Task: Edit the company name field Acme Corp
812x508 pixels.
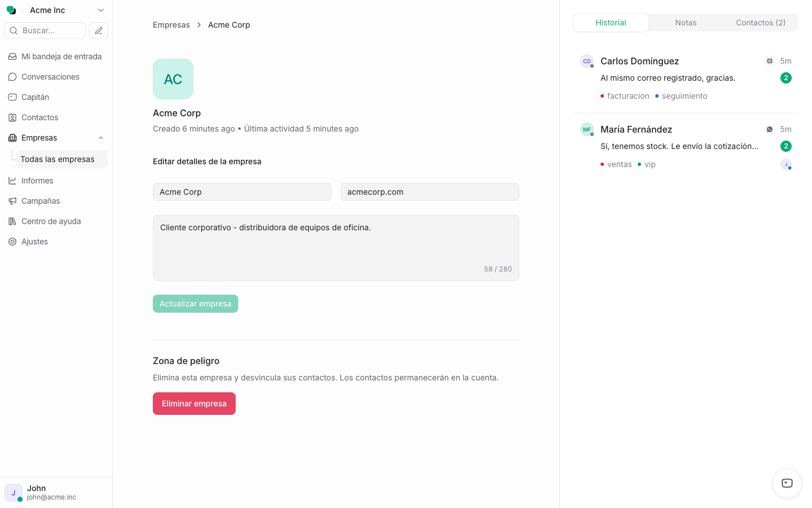Action: 242,192
